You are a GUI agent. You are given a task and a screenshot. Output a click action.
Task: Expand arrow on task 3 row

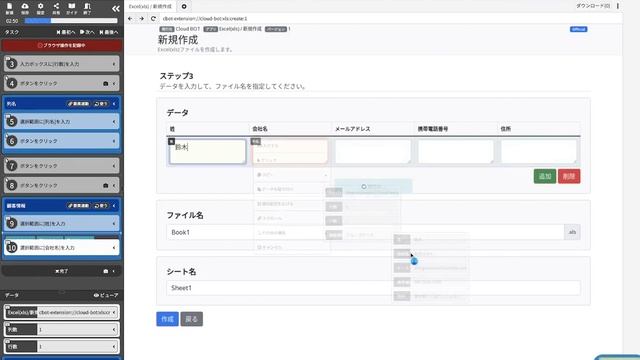[114, 64]
